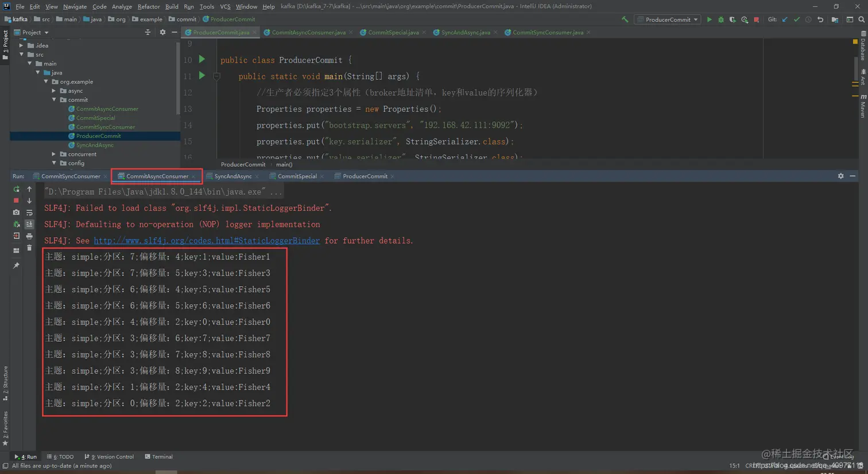The image size is (868, 474).
Task: Collapse the main folder in the tree
Action: (x=30, y=64)
